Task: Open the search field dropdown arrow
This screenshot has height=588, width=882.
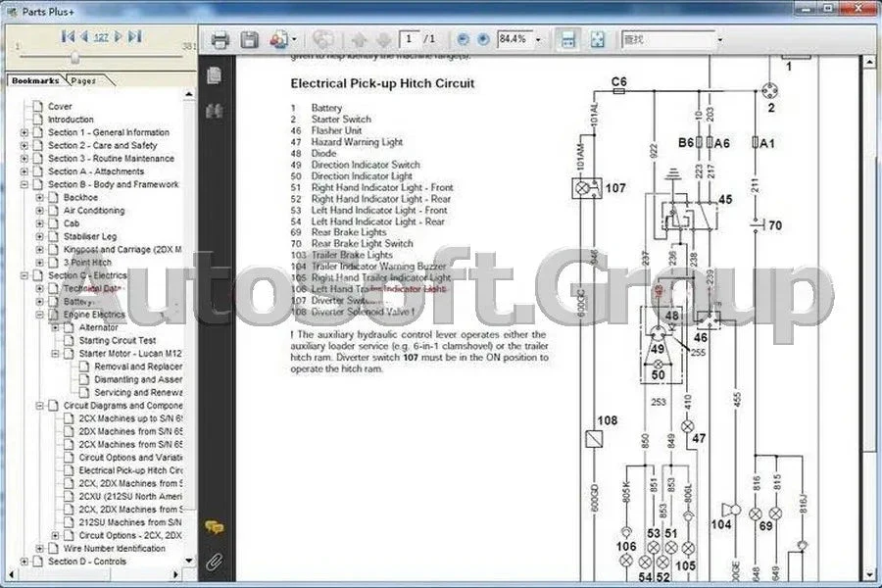Action: pyautogui.click(x=720, y=39)
